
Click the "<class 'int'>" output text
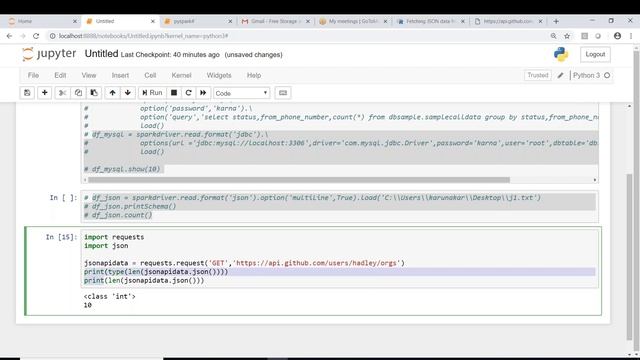109,296
